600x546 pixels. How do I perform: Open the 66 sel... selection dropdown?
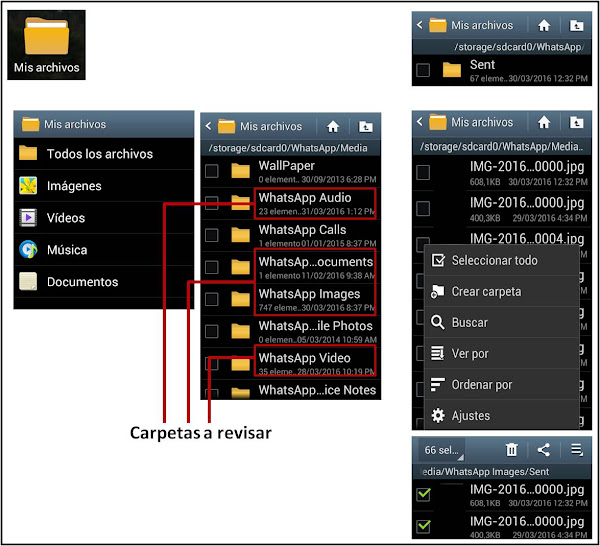pyautogui.click(x=442, y=450)
